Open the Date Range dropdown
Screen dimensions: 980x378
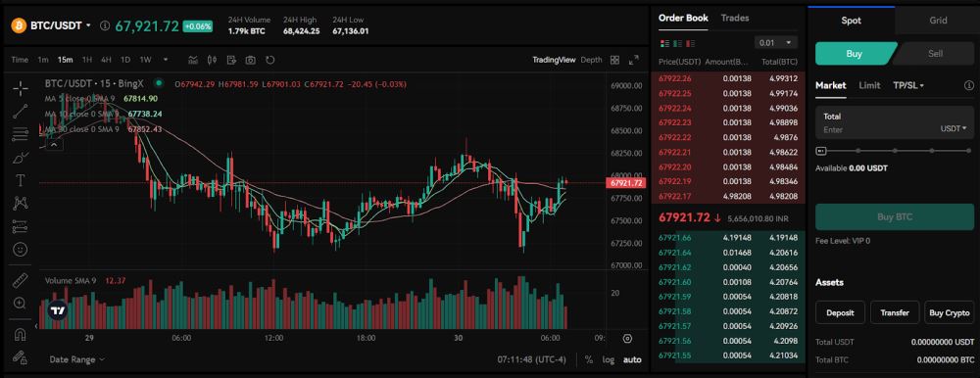click(77, 359)
